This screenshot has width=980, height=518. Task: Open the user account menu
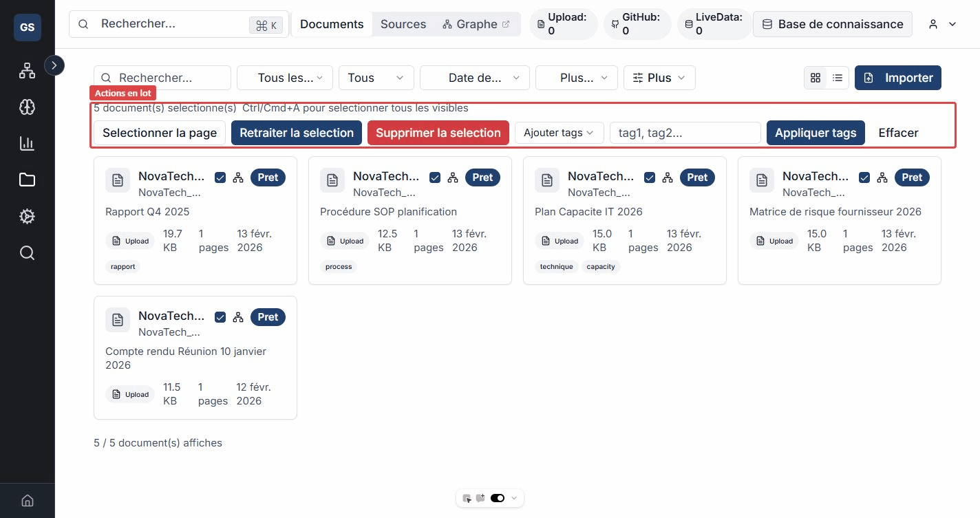(942, 24)
